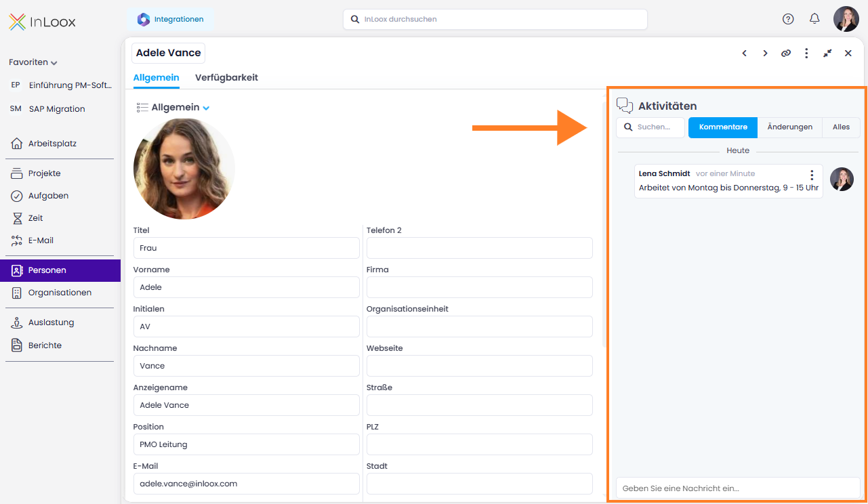Click the Organisationen building icon
The height and width of the screenshot is (504, 868).
17,293
